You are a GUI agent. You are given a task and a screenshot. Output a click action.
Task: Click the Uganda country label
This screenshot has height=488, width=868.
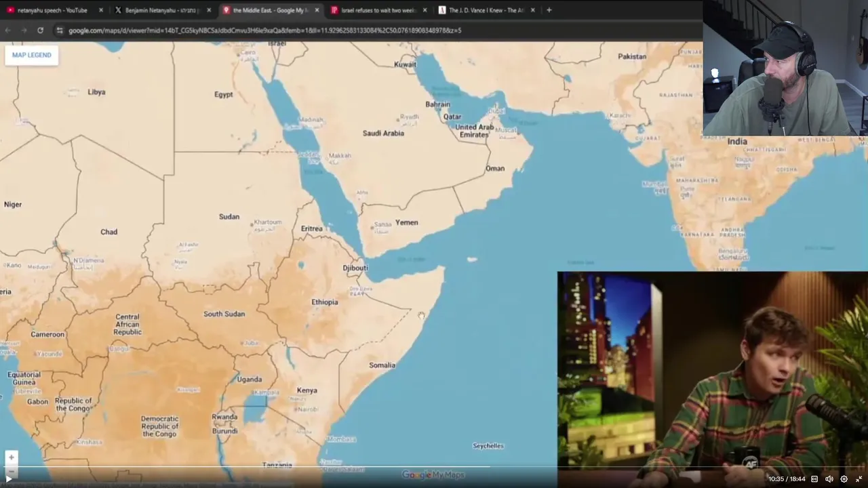(x=250, y=380)
